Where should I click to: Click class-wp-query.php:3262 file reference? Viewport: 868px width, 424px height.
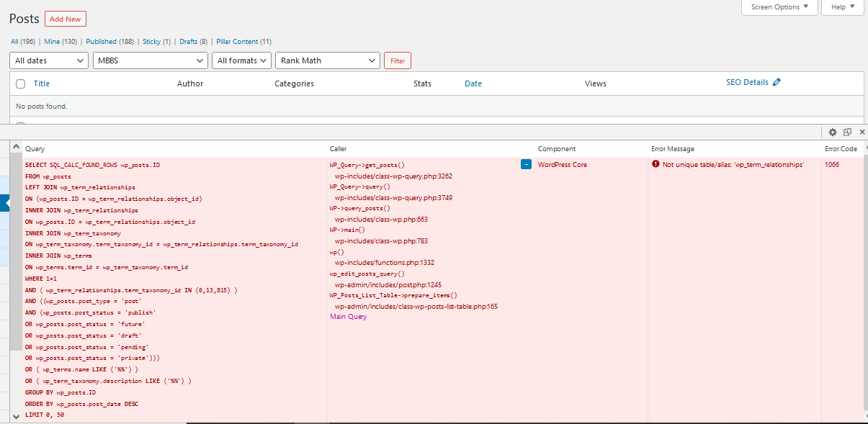393,176
